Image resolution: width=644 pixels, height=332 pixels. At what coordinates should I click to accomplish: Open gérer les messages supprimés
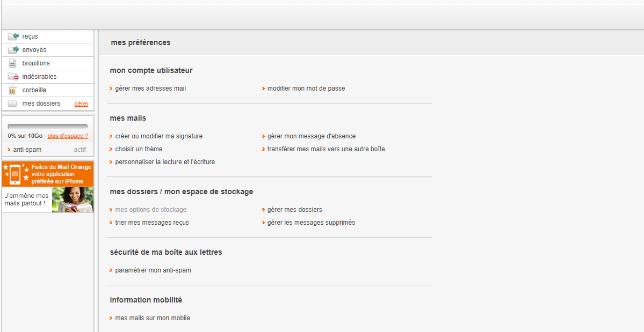pyautogui.click(x=311, y=223)
